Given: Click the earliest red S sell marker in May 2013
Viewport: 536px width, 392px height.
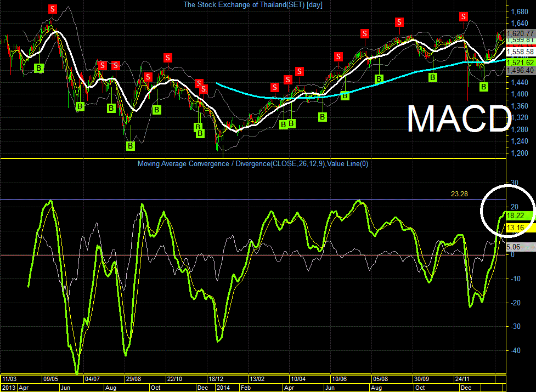Looking at the screenshot, I should pyautogui.click(x=52, y=9).
